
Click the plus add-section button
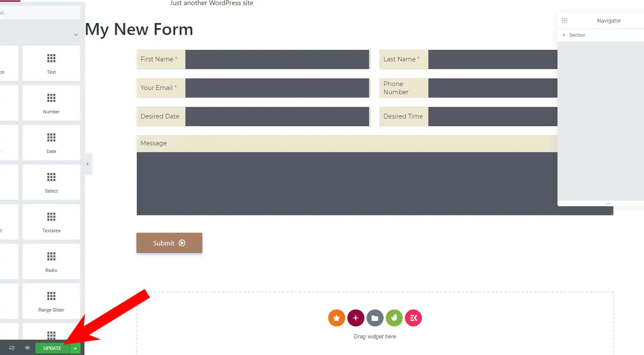click(x=355, y=318)
